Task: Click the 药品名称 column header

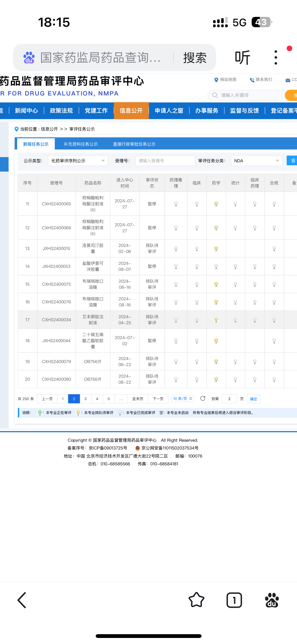Action: pyautogui.click(x=93, y=183)
